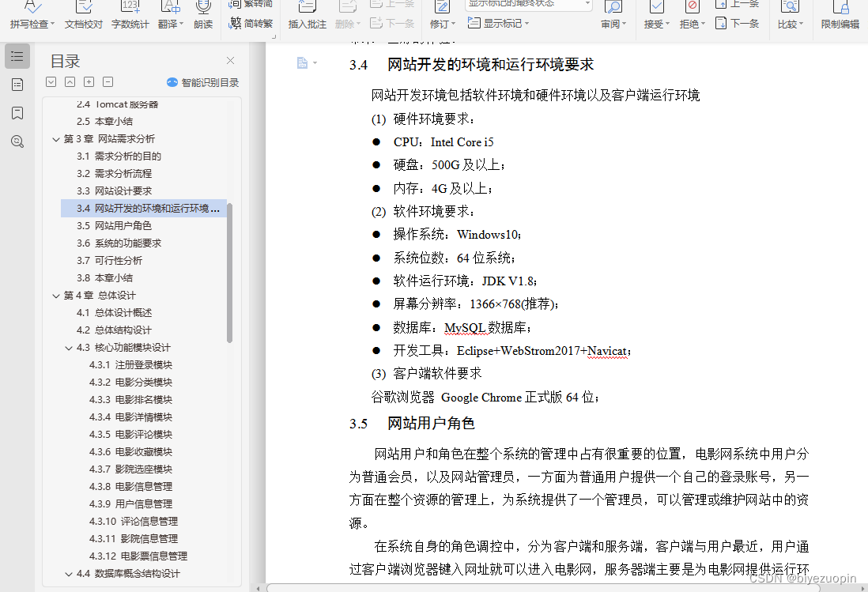The image size is (868, 592).
Task: Jump to 4.3.11 影院信息管理
Action: click(x=134, y=539)
